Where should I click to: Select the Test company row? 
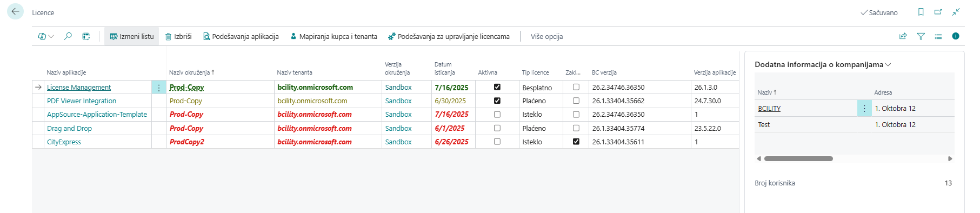pyautogui.click(x=855, y=124)
